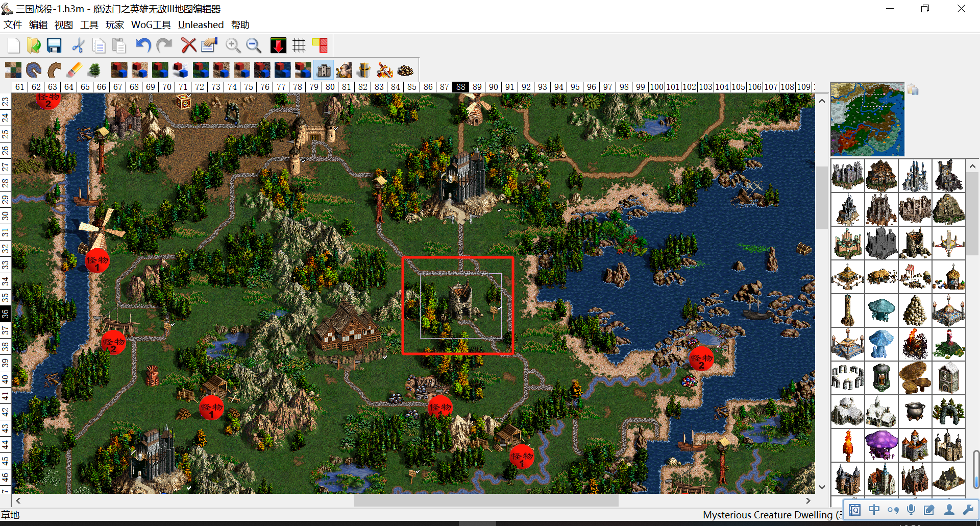
Task: Select the artifacts palette flaming sword icon
Action: pos(385,70)
